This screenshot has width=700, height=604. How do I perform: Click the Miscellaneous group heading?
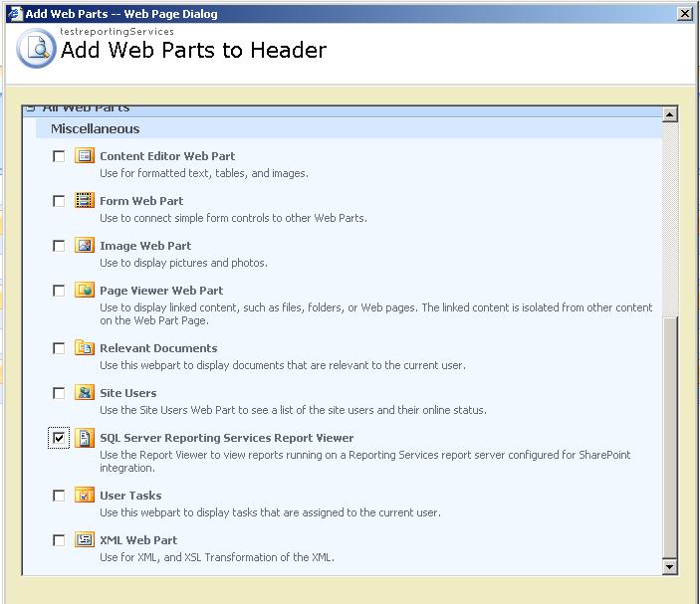[95, 129]
